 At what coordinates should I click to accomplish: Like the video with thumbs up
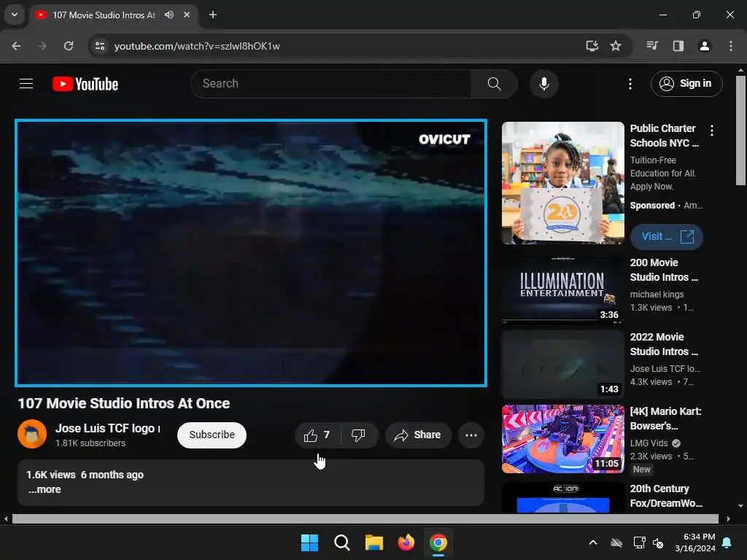tap(318, 435)
